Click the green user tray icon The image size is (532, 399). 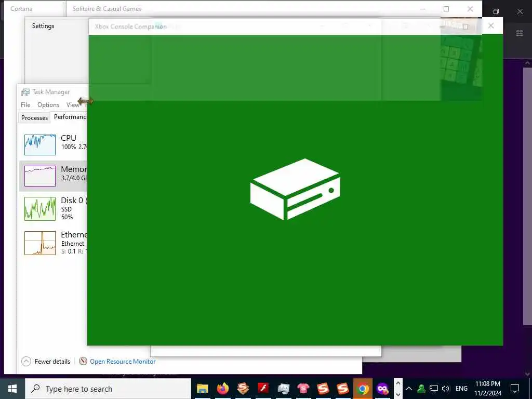[x=421, y=389]
